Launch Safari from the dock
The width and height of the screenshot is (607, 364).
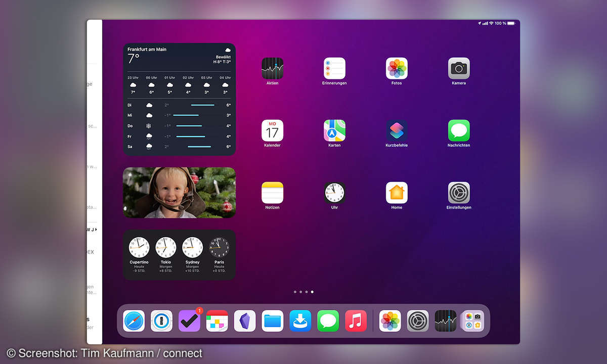[134, 321]
